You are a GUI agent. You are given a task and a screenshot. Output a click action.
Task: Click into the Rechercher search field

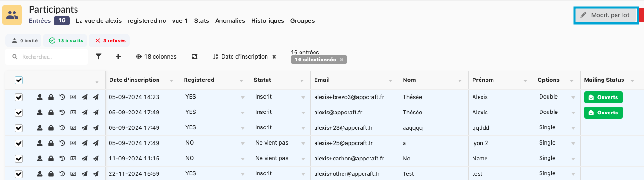click(47, 57)
